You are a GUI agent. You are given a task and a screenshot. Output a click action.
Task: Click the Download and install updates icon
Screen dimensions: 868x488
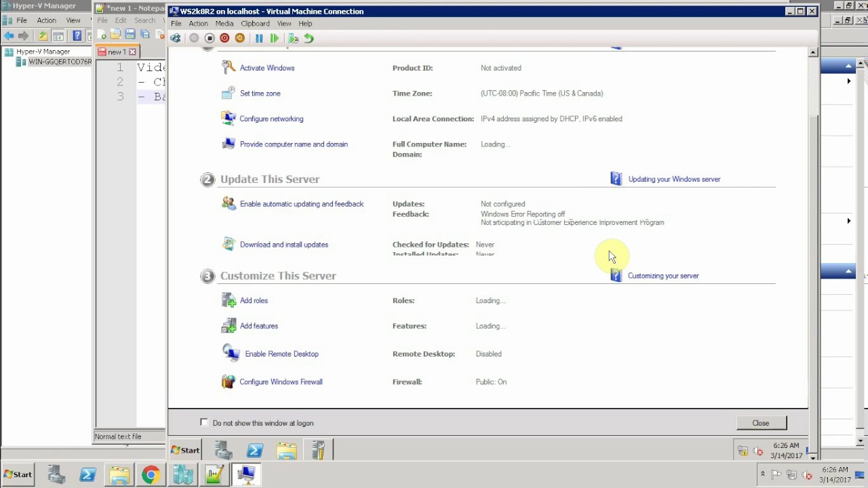(229, 244)
